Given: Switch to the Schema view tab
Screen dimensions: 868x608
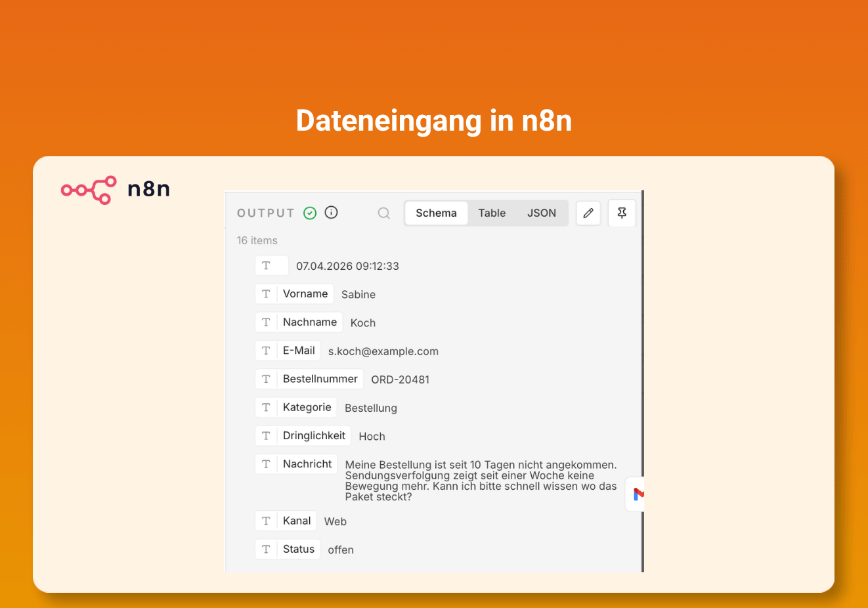Looking at the screenshot, I should (436, 213).
